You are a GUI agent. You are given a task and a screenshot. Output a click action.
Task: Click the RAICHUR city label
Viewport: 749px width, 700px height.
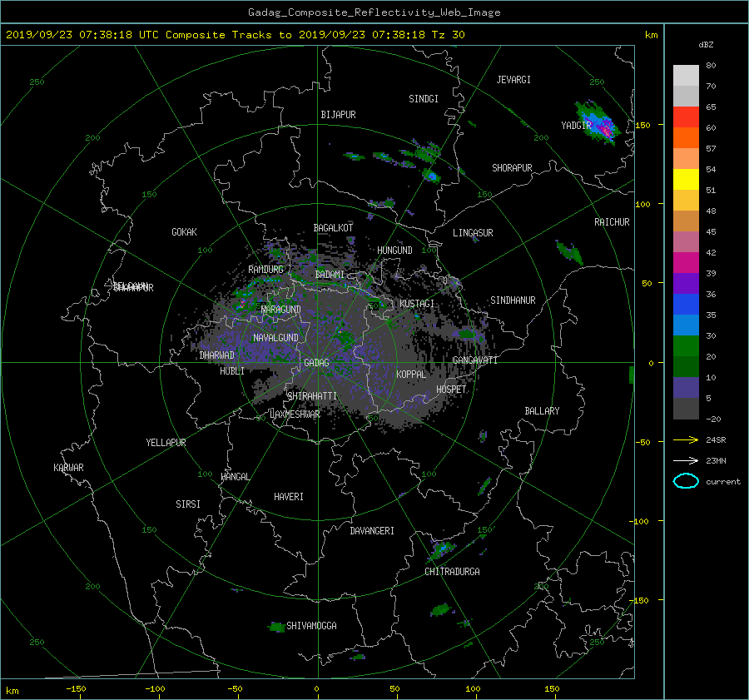[612, 222]
